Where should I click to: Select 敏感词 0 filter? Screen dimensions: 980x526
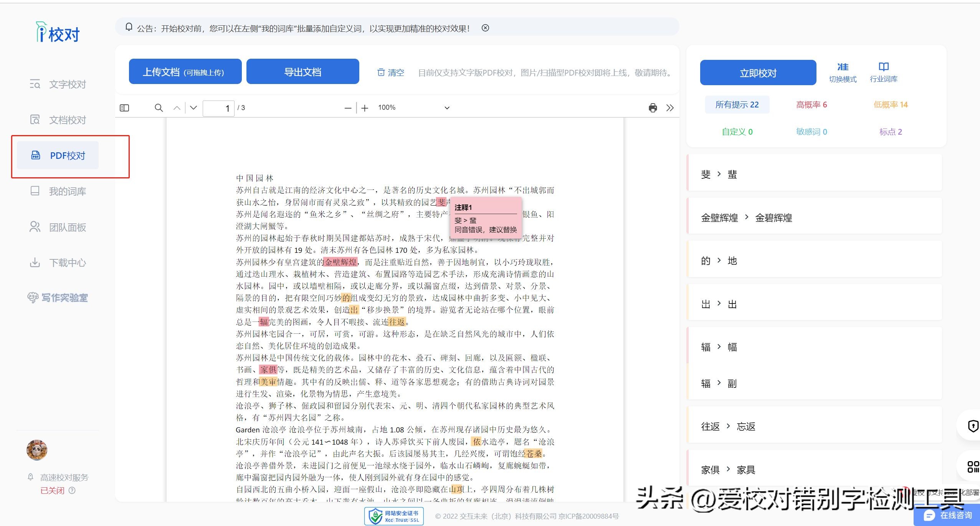tap(811, 132)
